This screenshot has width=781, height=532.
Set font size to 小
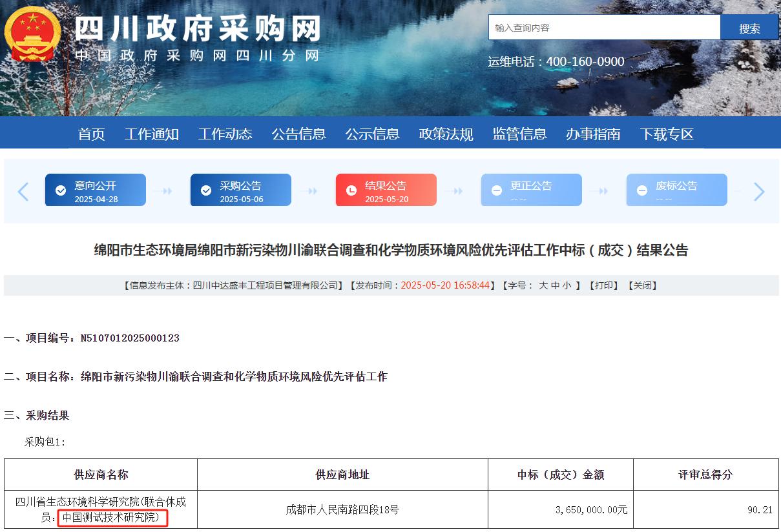pos(567,285)
